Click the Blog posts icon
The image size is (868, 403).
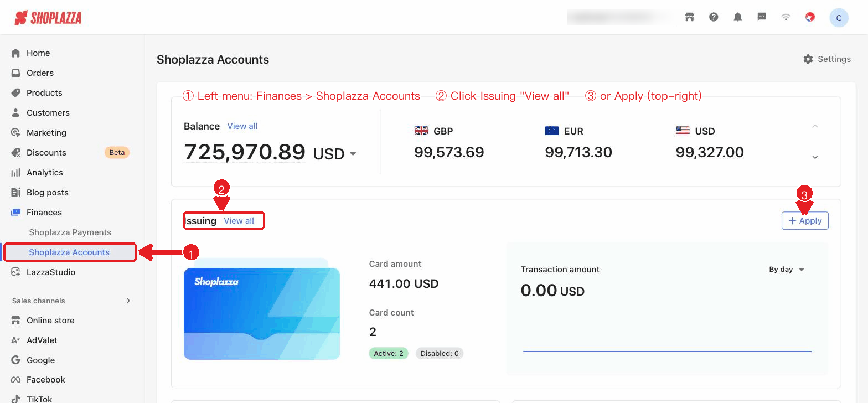(x=16, y=193)
